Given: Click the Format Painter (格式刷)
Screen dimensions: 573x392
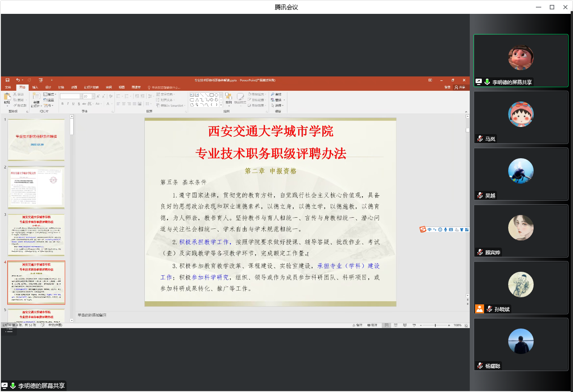Looking at the screenshot, I should (20, 105).
